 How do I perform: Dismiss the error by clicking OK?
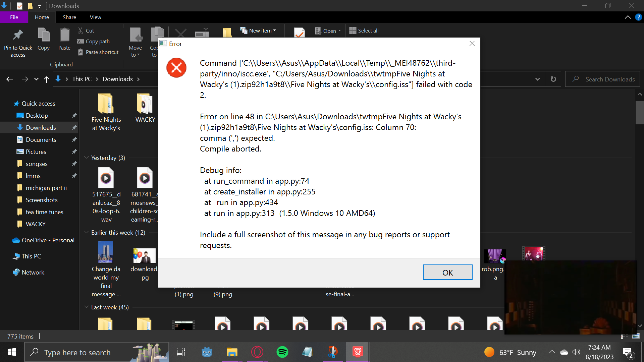pyautogui.click(x=447, y=272)
